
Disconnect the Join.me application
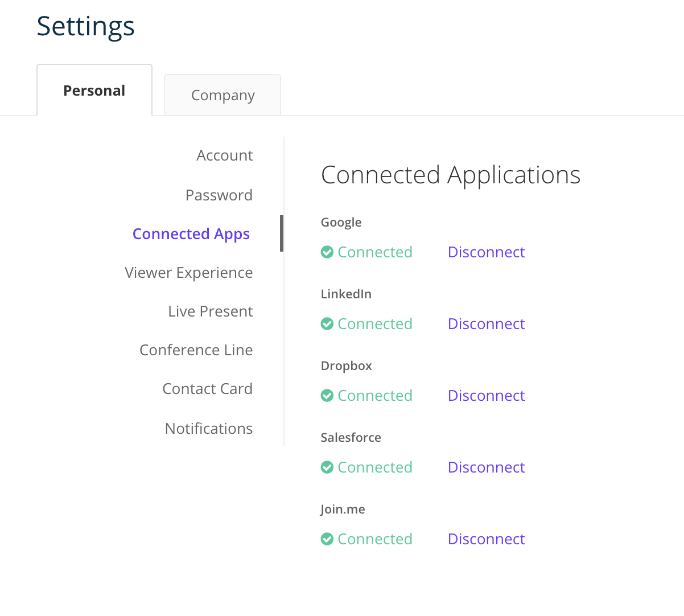(x=487, y=539)
